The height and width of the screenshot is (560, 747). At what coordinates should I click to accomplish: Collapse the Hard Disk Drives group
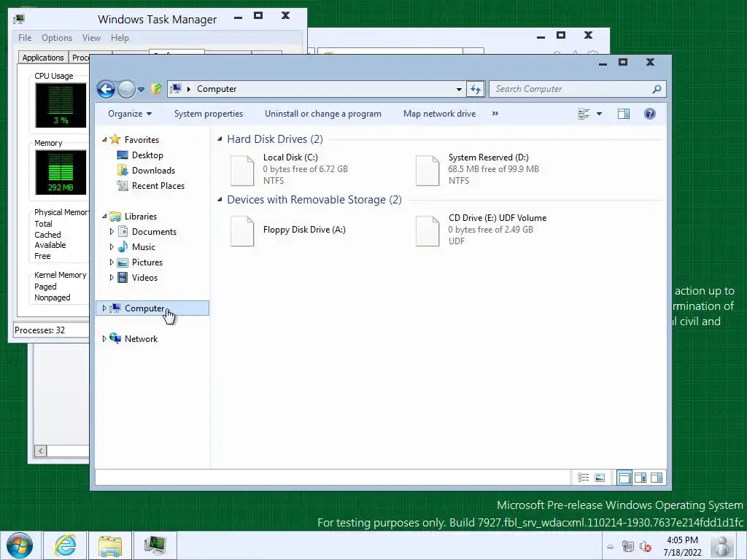tap(220, 139)
